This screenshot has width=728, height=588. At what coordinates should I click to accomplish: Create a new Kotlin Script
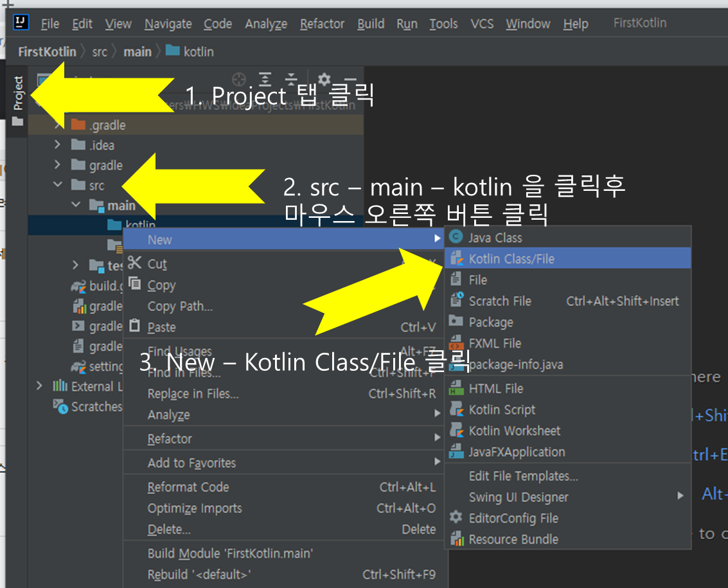568,409
